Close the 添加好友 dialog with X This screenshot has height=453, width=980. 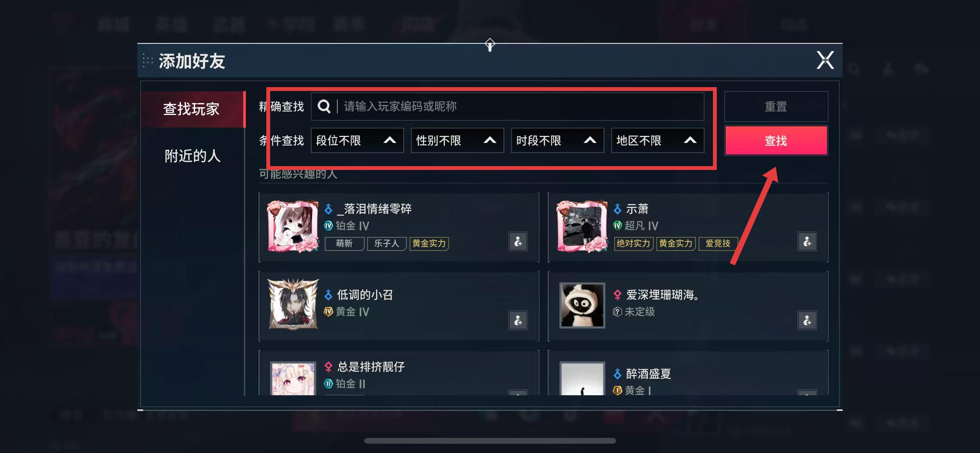825,60
